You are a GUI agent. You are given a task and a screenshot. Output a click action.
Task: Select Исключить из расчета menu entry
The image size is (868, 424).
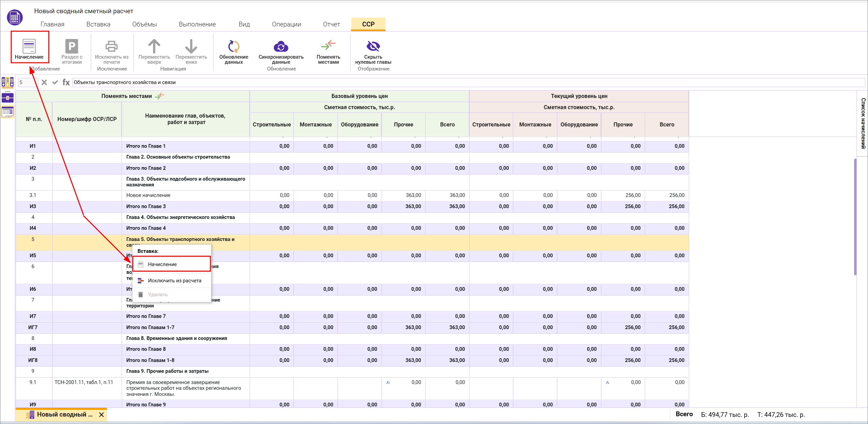point(174,281)
